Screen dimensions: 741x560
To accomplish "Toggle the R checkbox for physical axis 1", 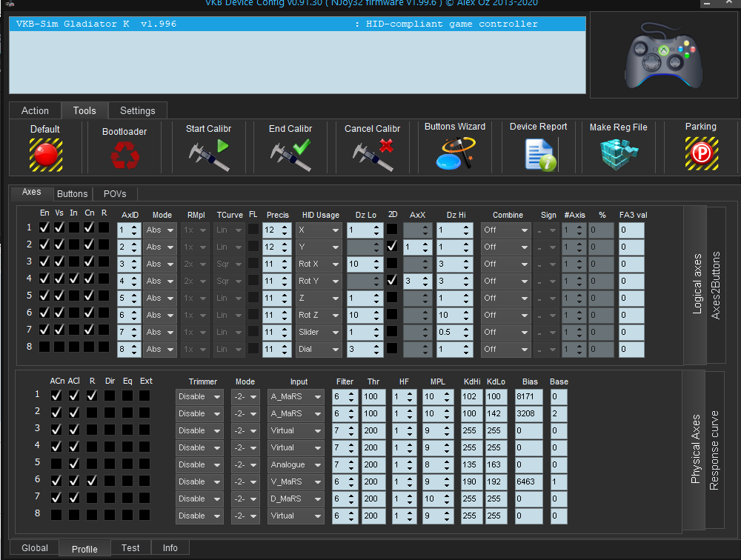I will point(92,396).
